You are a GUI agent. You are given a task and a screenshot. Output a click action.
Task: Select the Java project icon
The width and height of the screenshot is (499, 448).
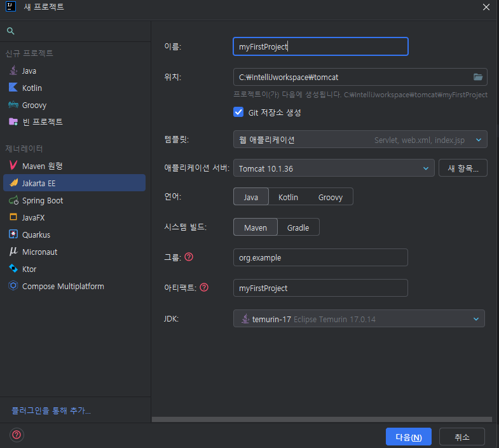(x=13, y=71)
